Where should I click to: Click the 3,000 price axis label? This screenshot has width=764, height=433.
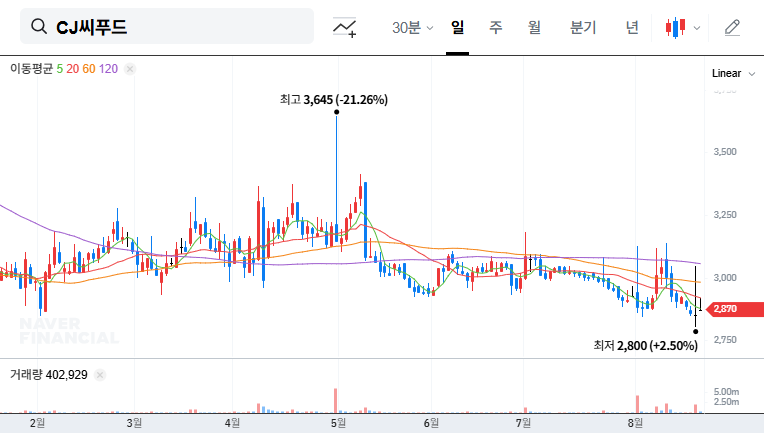tap(725, 278)
